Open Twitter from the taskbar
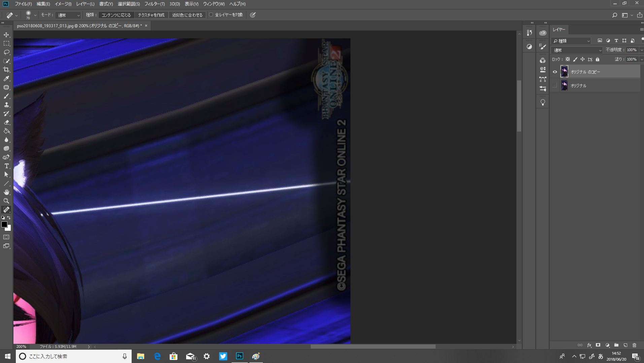This screenshot has width=644, height=363. coord(223,356)
